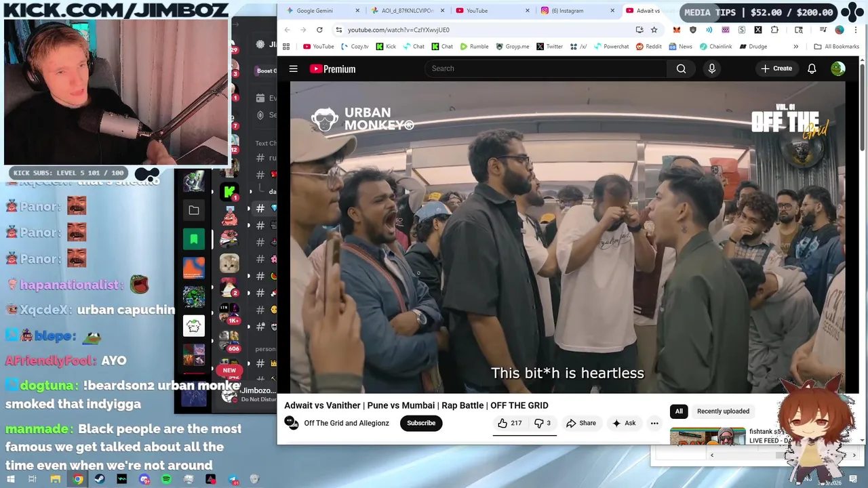Open the Chrome Extensions puzzle icon

774,30
